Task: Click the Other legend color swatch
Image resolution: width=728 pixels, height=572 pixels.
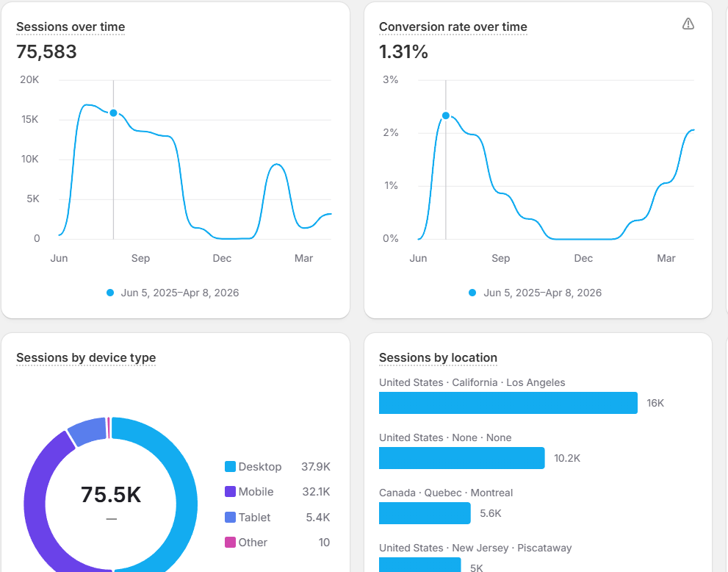Action: (230, 543)
